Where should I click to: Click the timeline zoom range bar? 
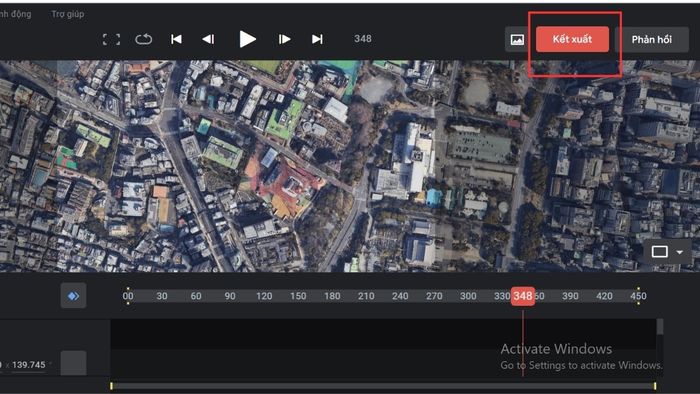[x=383, y=386]
